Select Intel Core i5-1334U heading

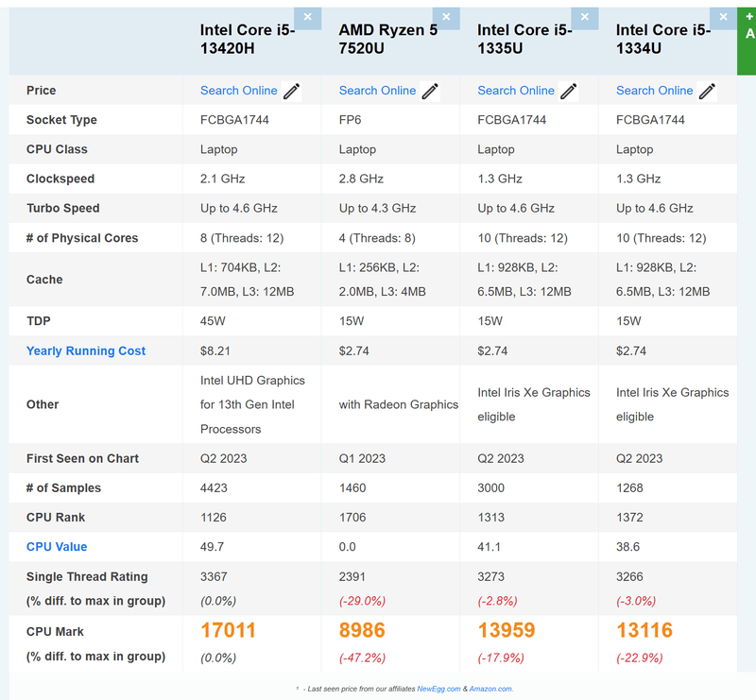[x=663, y=39]
